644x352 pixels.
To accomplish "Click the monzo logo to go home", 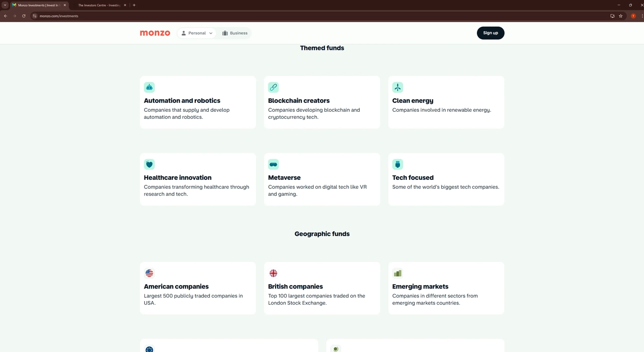I will (x=154, y=33).
